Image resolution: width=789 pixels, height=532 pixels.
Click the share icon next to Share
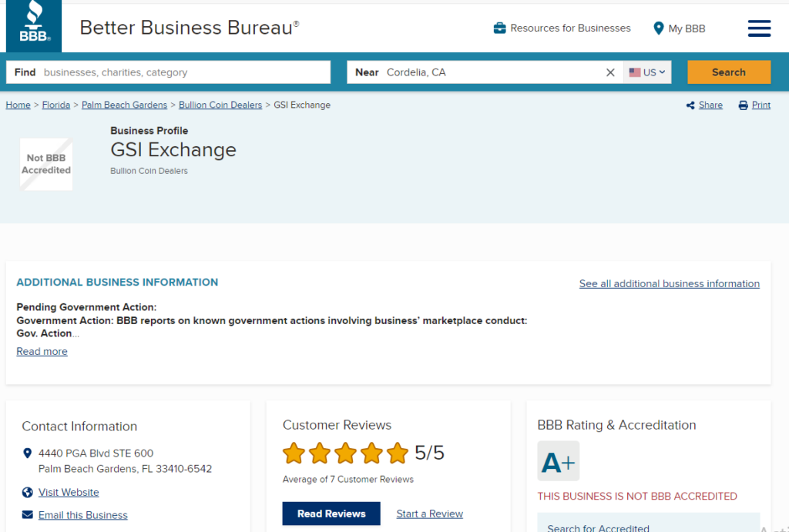tap(690, 105)
